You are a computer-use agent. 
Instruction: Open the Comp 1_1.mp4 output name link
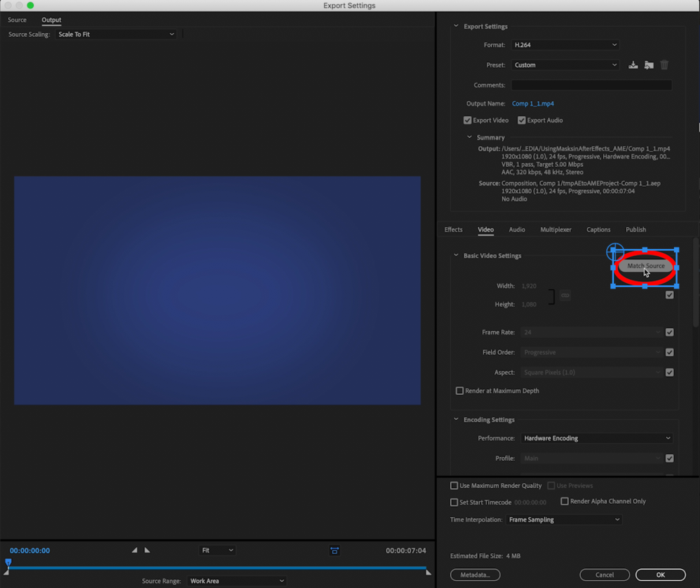pos(533,104)
